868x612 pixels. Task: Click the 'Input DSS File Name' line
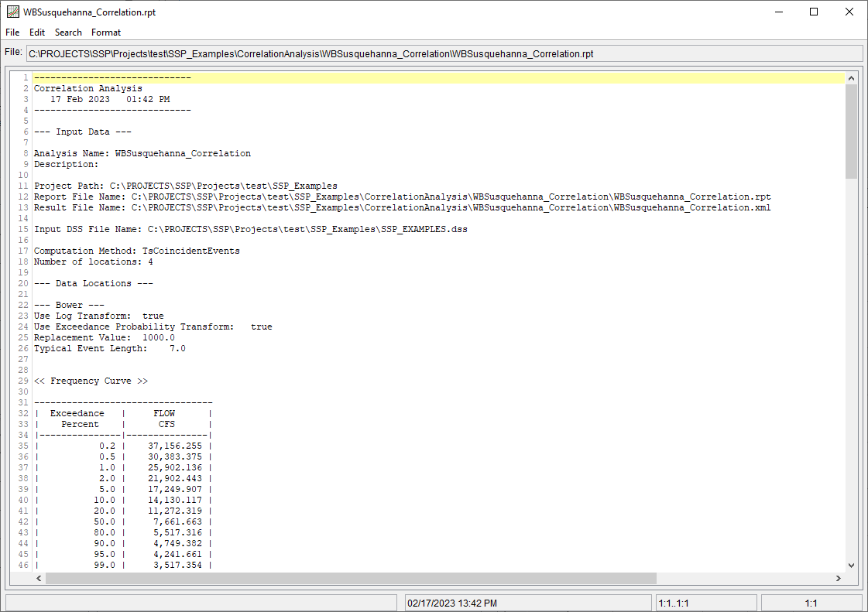tap(251, 229)
